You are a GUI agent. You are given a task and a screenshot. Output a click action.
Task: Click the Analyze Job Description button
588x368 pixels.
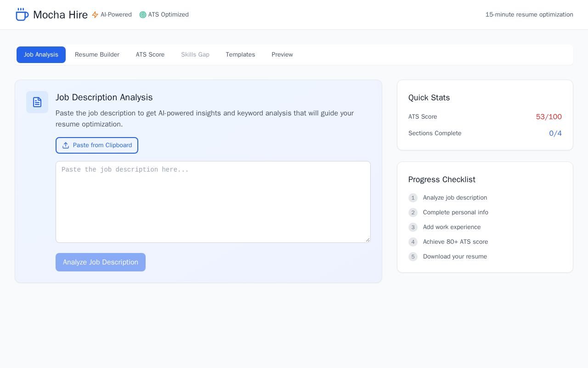point(101,262)
